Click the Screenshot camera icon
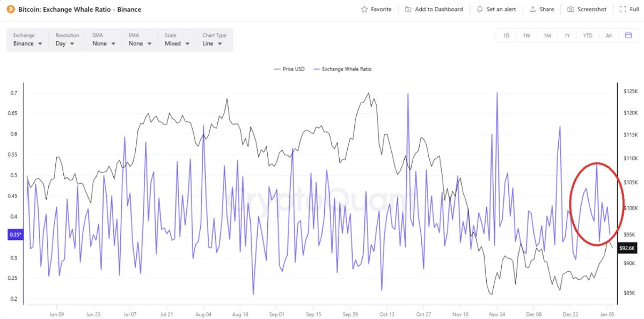 point(571,9)
